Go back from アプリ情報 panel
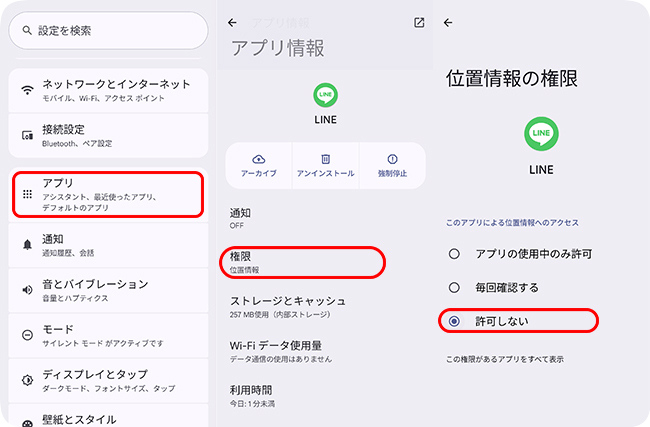Screen dimensions: 650x427 (x=233, y=22)
